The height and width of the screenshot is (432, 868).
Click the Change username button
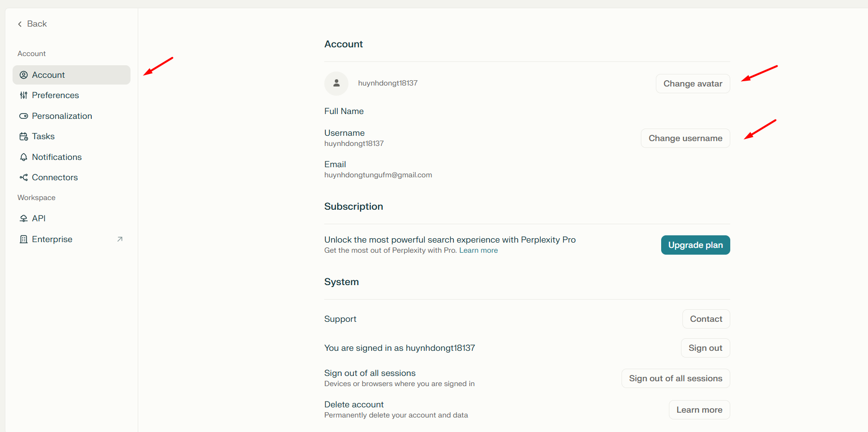click(685, 138)
